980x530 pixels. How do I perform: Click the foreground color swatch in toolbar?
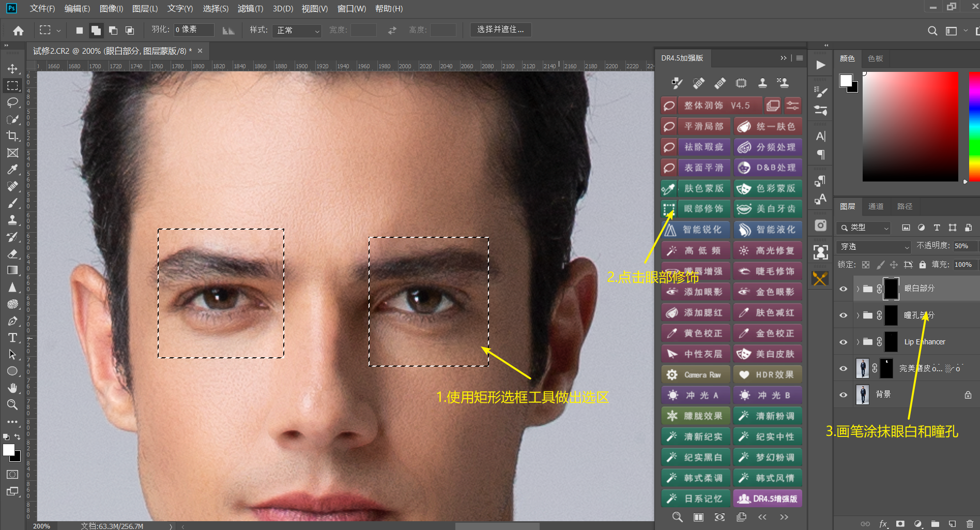coord(9,450)
